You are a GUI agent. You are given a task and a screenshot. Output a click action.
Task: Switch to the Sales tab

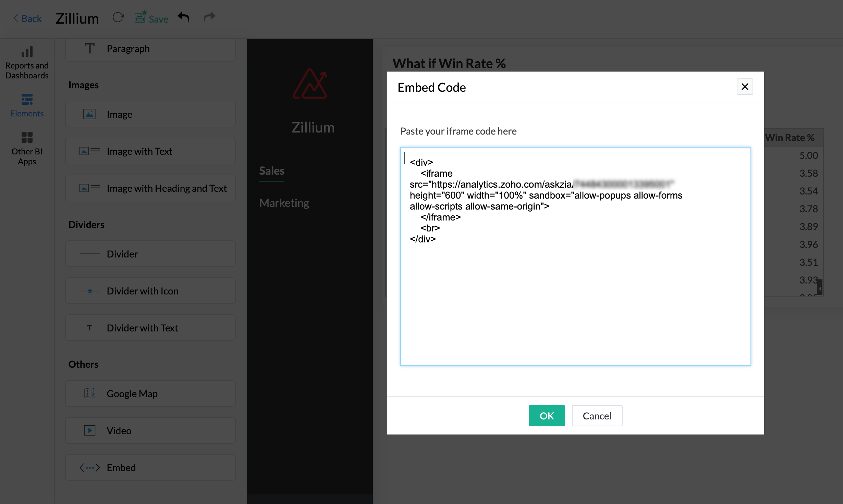click(x=271, y=171)
